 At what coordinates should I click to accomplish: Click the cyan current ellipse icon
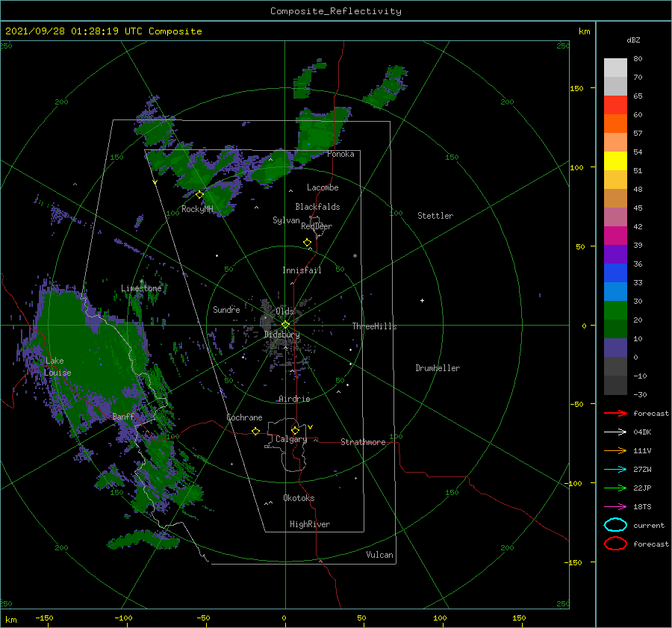click(615, 525)
